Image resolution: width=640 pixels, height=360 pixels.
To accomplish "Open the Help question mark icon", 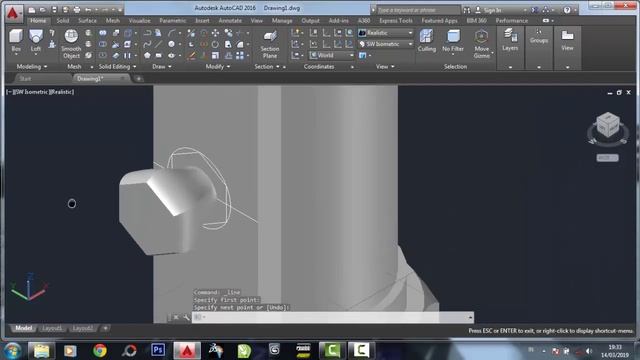I will click(567, 10).
